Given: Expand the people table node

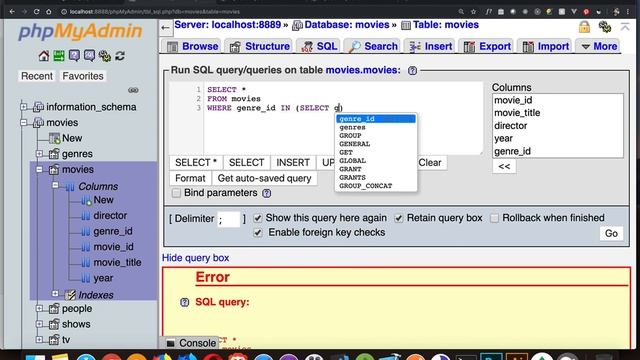Looking at the screenshot, I should click(39, 309).
